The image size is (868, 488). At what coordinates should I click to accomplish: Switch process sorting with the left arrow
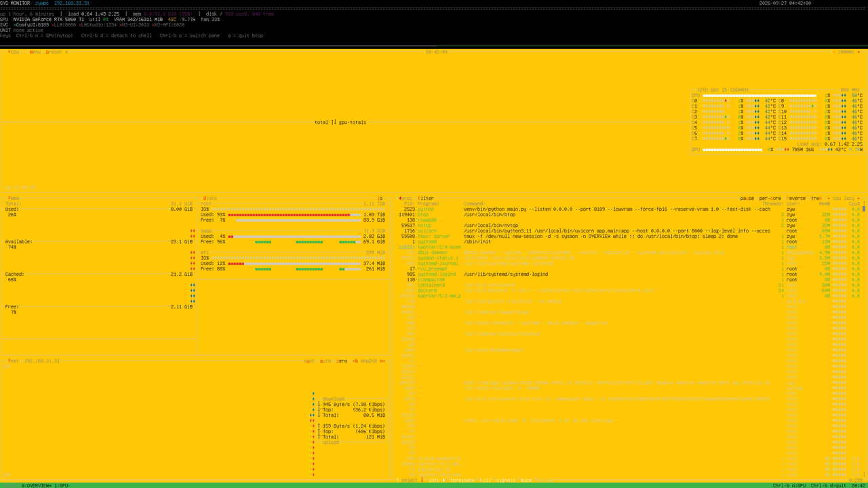tap(829, 199)
